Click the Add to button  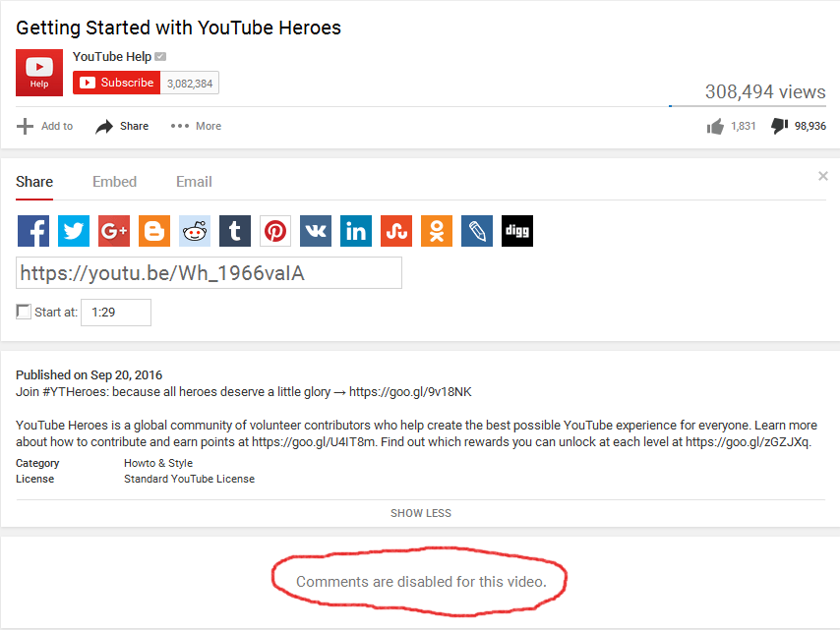point(45,127)
